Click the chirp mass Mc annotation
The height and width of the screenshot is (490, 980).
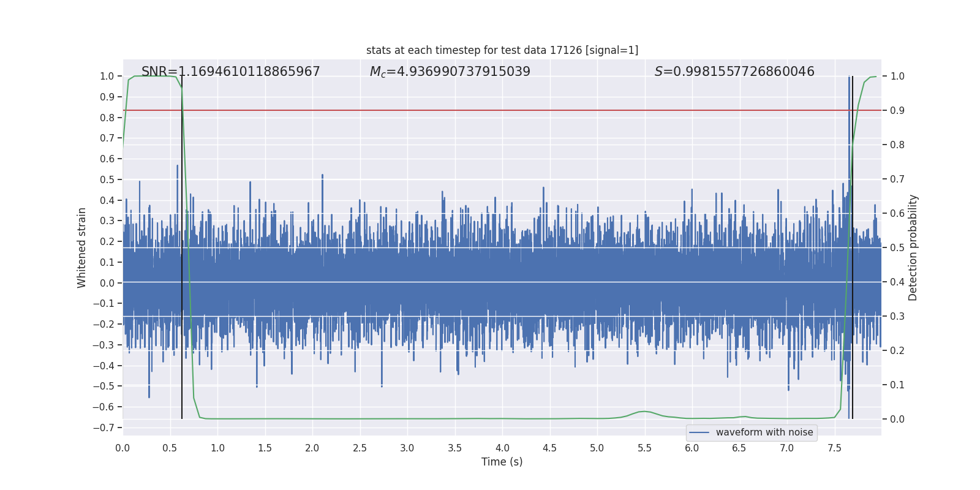pyautogui.click(x=450, y=72)
